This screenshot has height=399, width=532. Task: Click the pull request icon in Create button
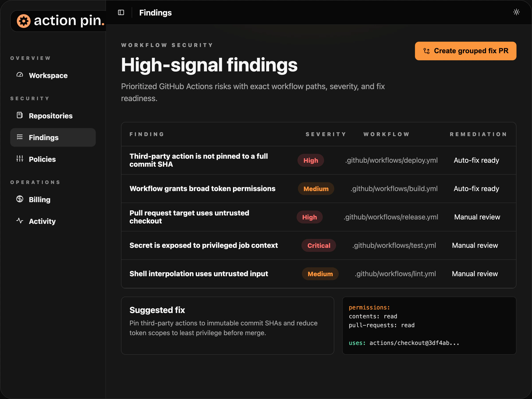coord(426,51)
